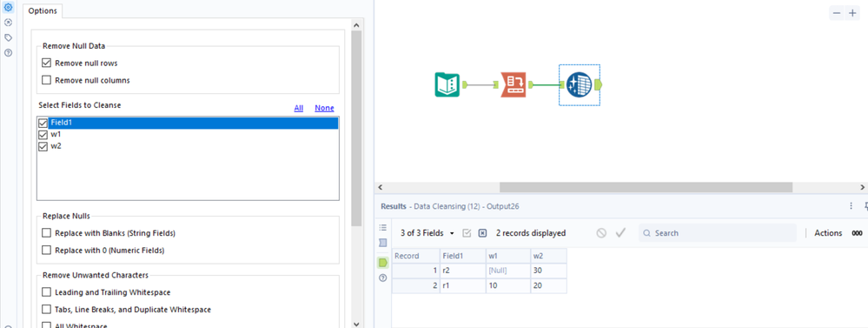Select record row number 1
The width and height of the screenshot is (868, 328).
[x=415, y=271]
